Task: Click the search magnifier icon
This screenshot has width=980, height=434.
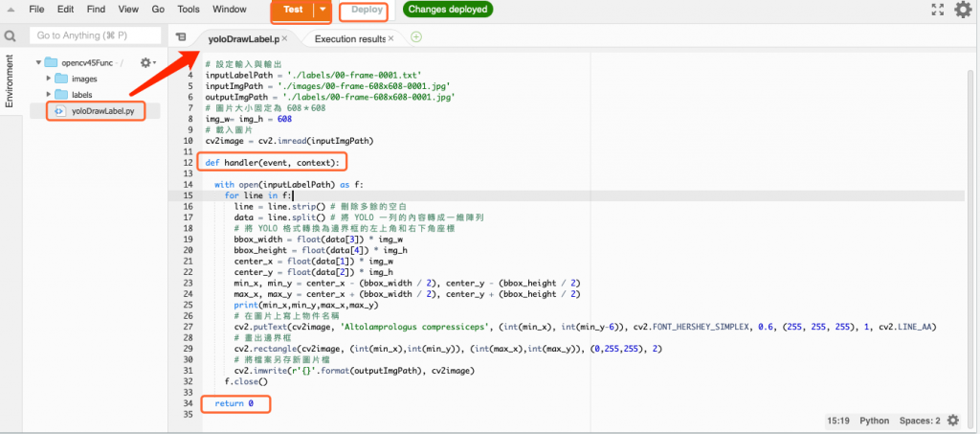Action: [x=10, y=35]
